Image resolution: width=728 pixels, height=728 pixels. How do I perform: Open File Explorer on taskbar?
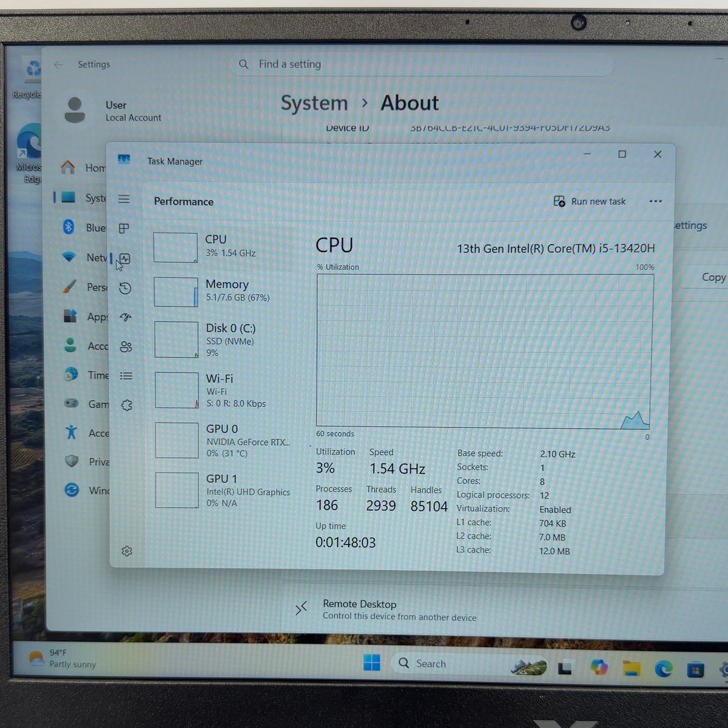(x=631, y=669)
